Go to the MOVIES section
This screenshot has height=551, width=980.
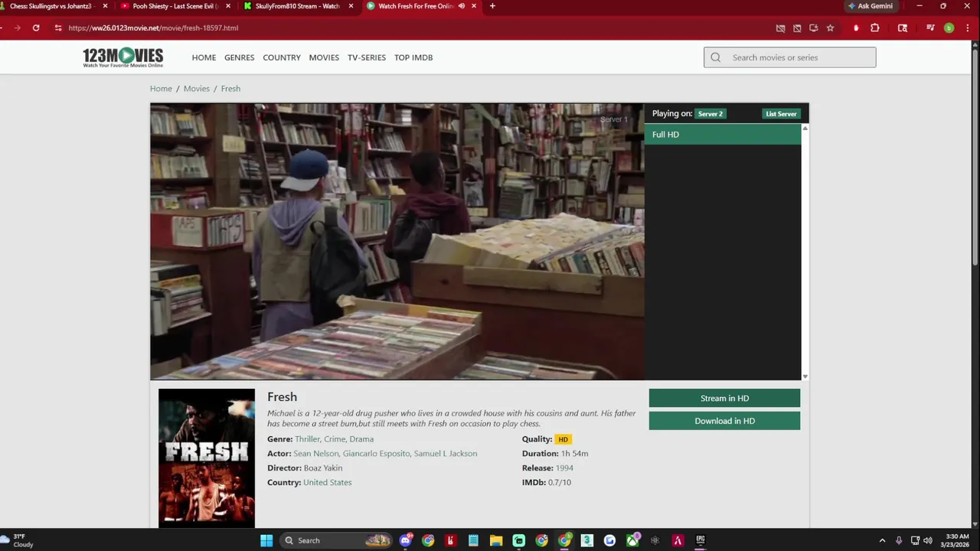point(324,57)
